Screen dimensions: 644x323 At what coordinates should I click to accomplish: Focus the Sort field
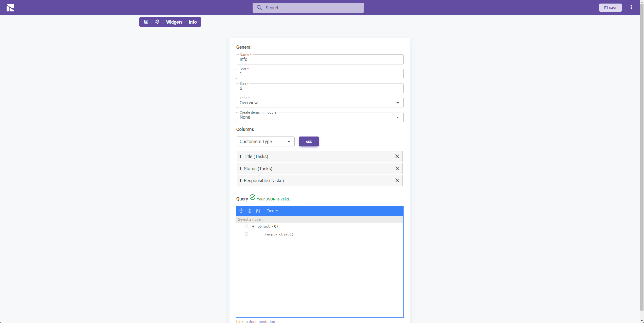pos(320,74)
